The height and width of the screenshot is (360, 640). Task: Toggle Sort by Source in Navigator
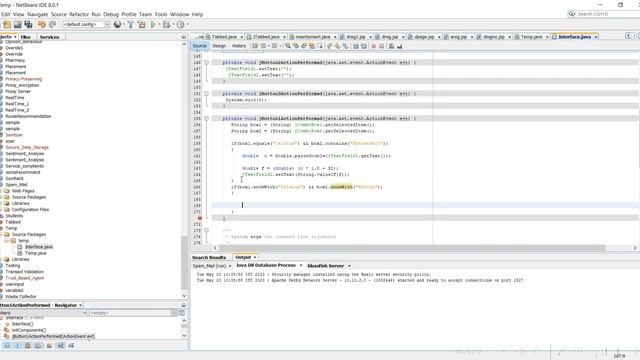[x=71, y=345]
